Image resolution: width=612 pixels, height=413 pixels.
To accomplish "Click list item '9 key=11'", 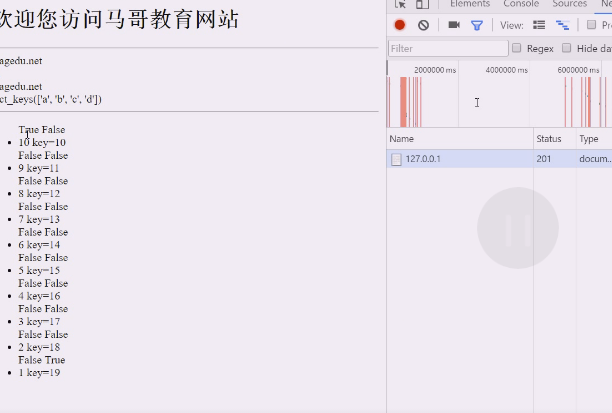I will coord(39,168).
